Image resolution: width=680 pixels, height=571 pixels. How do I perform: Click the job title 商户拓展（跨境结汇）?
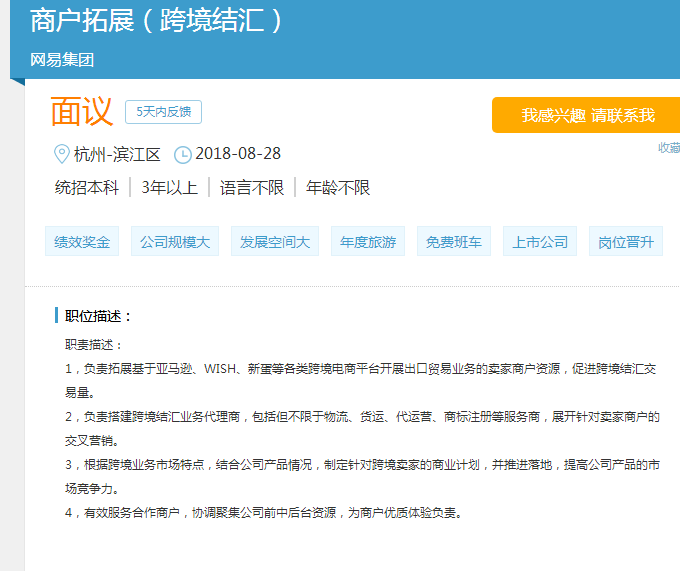pos(157,20)
